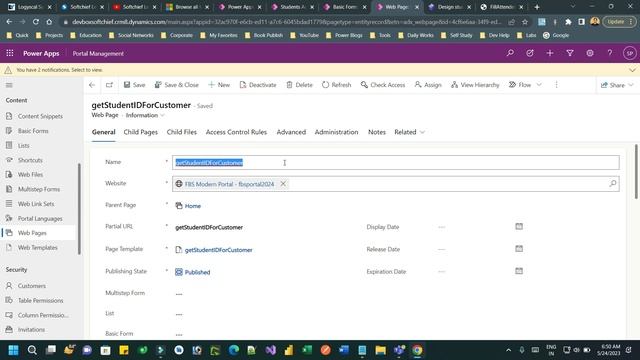Open the Administration tab
The height and width of the screenshot is (360, 640).
[336, 132]
